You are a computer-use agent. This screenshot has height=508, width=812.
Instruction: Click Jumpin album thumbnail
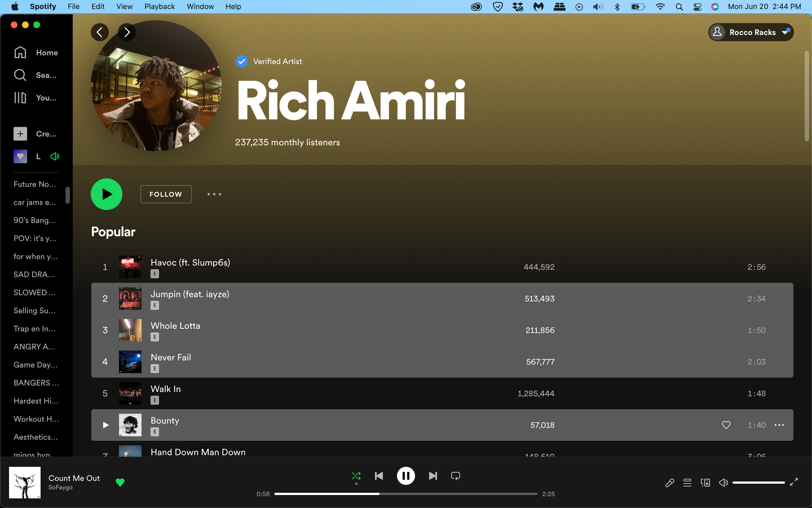(x=130, y=299)
